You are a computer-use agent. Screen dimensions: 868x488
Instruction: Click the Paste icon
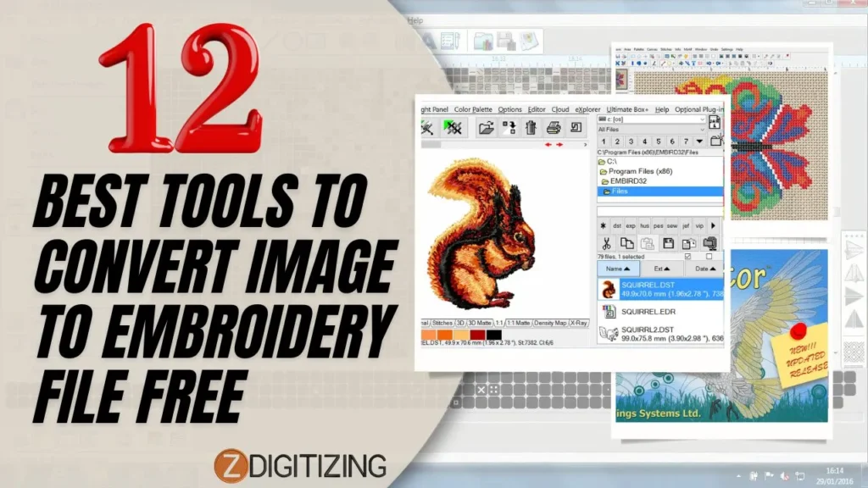[648, 243]
